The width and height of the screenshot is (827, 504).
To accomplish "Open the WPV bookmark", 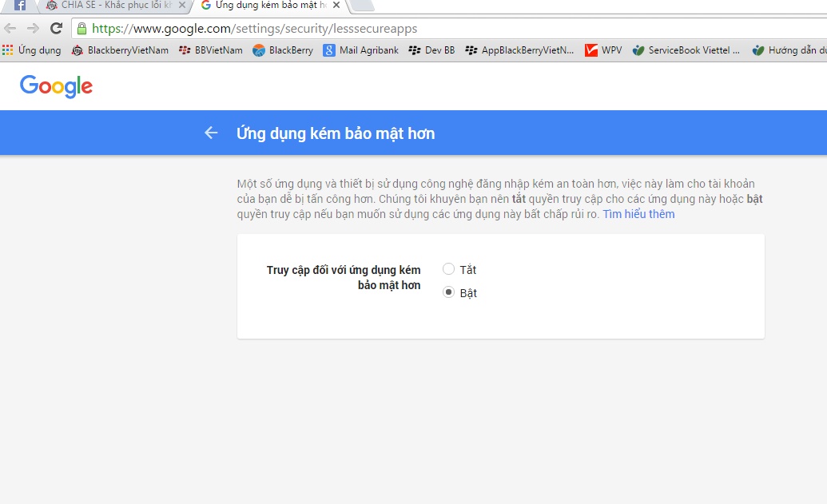I will pyautogui.click(x=603, y=50).
